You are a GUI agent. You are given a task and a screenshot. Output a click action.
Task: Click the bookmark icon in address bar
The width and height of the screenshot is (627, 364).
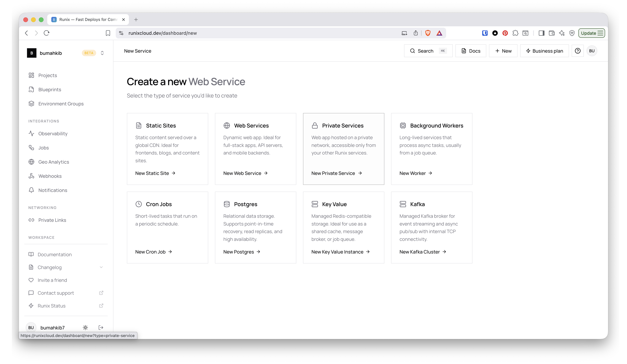pyautogui.click(x=108, y=33)
